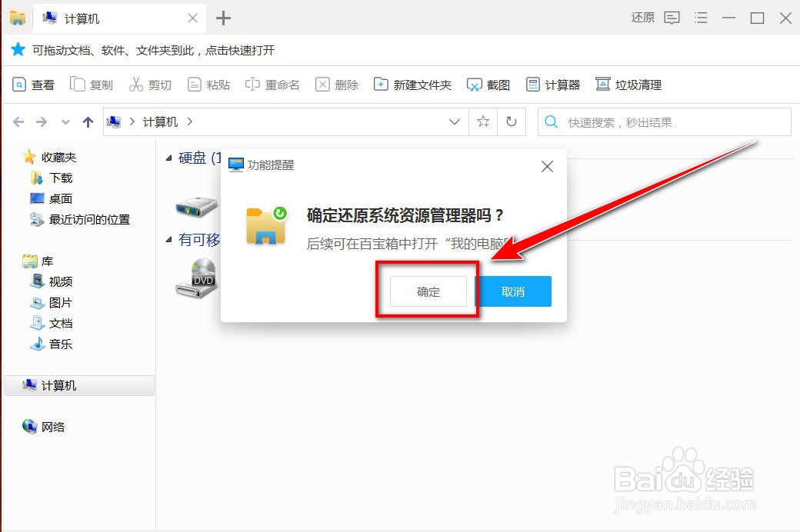Click 粘贴 toolbar button
This screenshot has height=532, width=800.
tap(208, 85)
